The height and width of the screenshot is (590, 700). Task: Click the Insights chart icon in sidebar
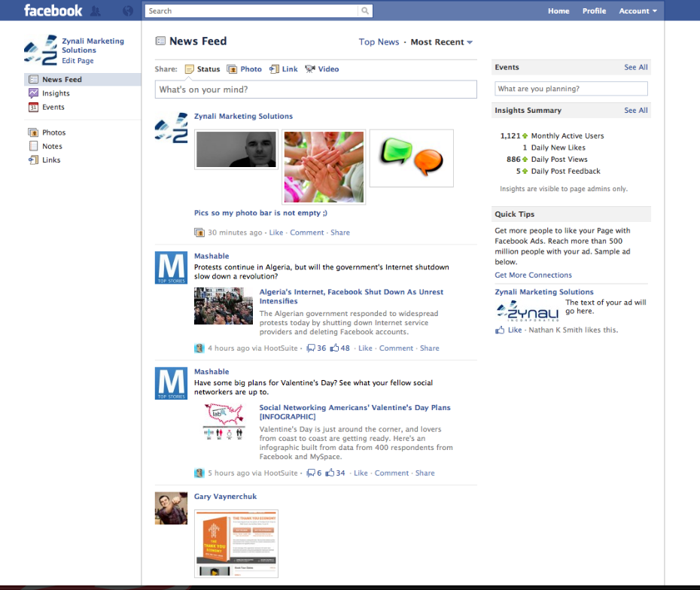pos(33,93)
